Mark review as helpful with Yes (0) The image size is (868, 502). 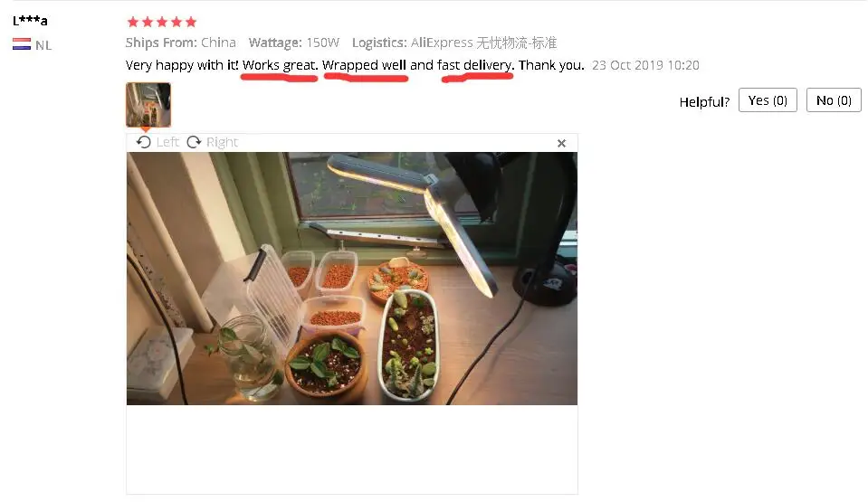point(768,100)
